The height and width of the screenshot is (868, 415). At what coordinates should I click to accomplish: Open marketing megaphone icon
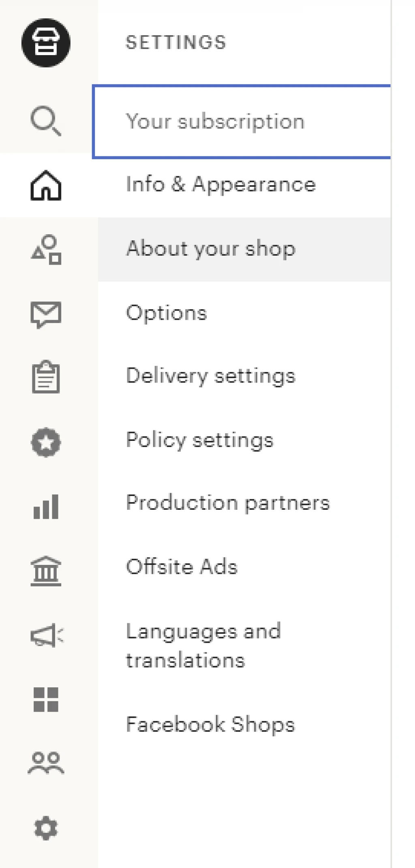tap(47, 635)
